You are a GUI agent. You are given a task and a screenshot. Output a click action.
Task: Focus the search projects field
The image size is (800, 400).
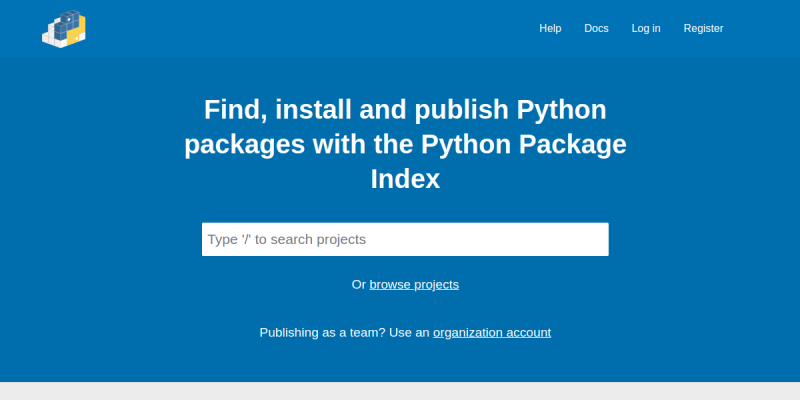pyautogui.click(x=405, y=239)
